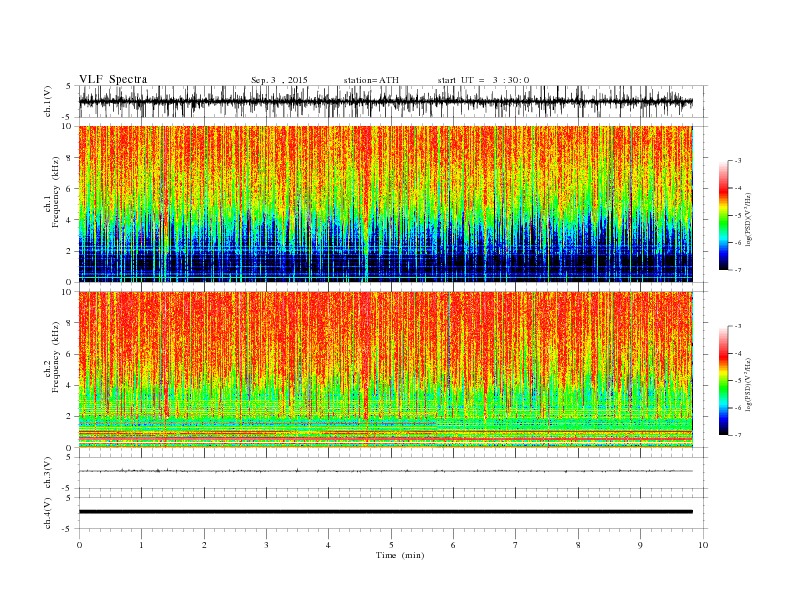Click the '-5' label on ch.1 color bar

(x=738, y=216)
